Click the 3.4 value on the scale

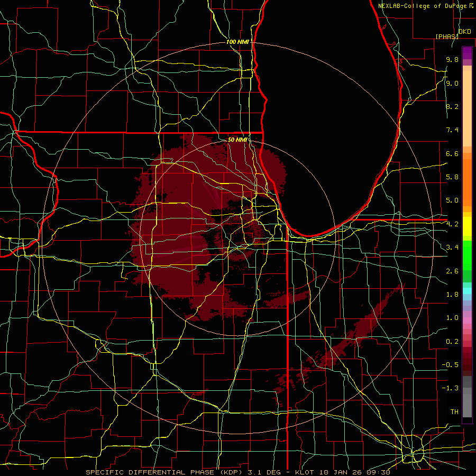pyautogui.click(x=452, y=248)
